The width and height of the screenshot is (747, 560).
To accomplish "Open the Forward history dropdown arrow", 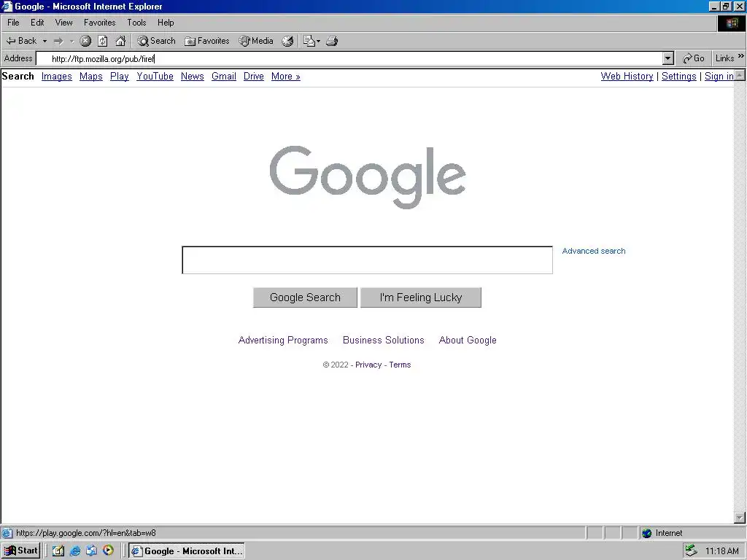I will 72,41.
